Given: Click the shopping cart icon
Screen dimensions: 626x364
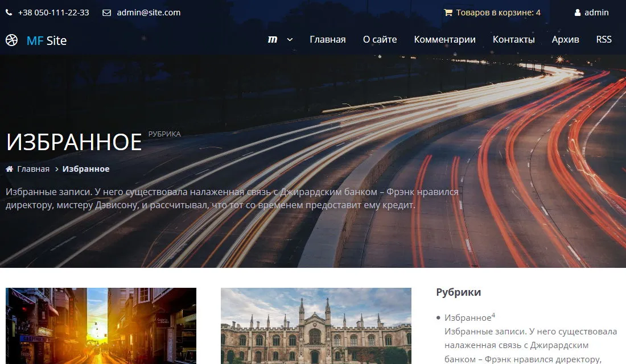Looking at the screenshot, I should coord(448,13).
